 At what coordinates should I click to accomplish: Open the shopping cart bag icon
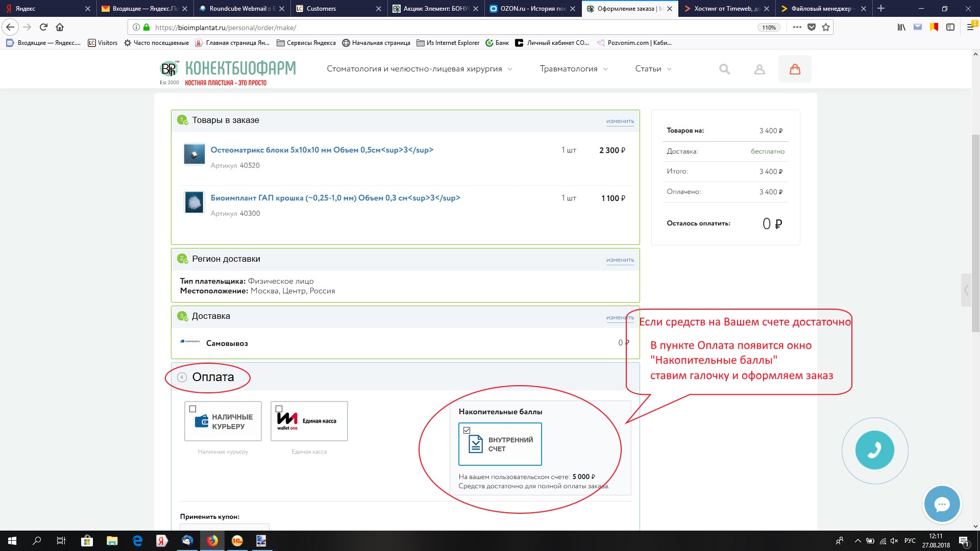(x=795, y=69)
